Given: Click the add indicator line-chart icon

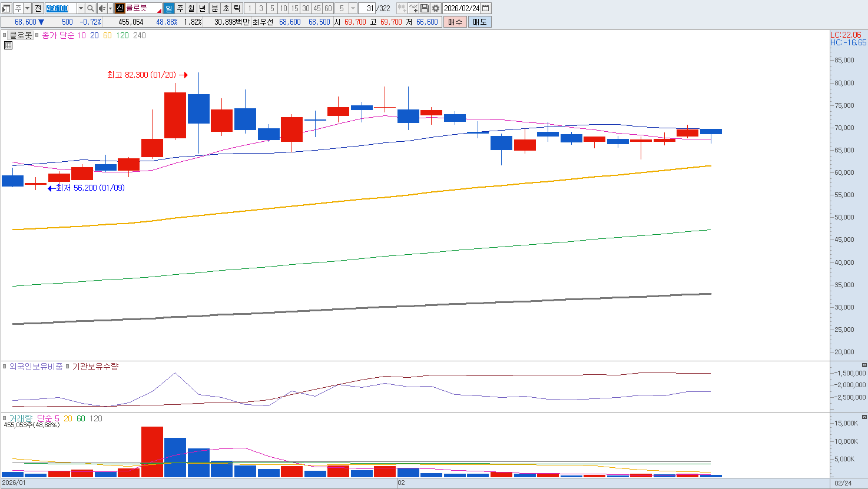Looking at the screenshot, I should pyautogui.click(x=413, y=8).
